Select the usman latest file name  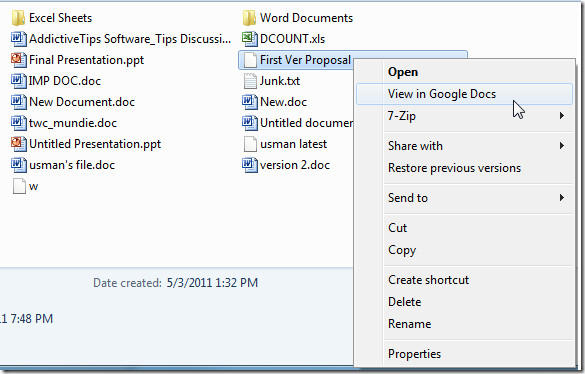pyautogui.click(x=293, y=144)
